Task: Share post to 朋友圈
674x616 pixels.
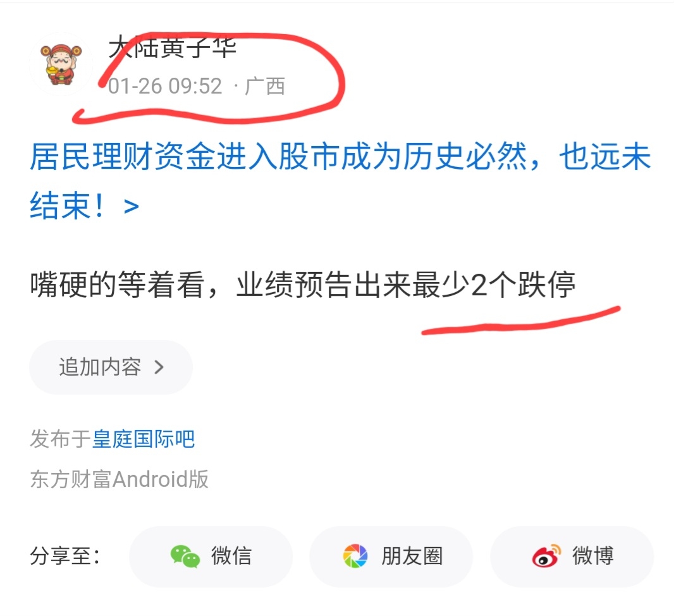Action: [391, 557]
